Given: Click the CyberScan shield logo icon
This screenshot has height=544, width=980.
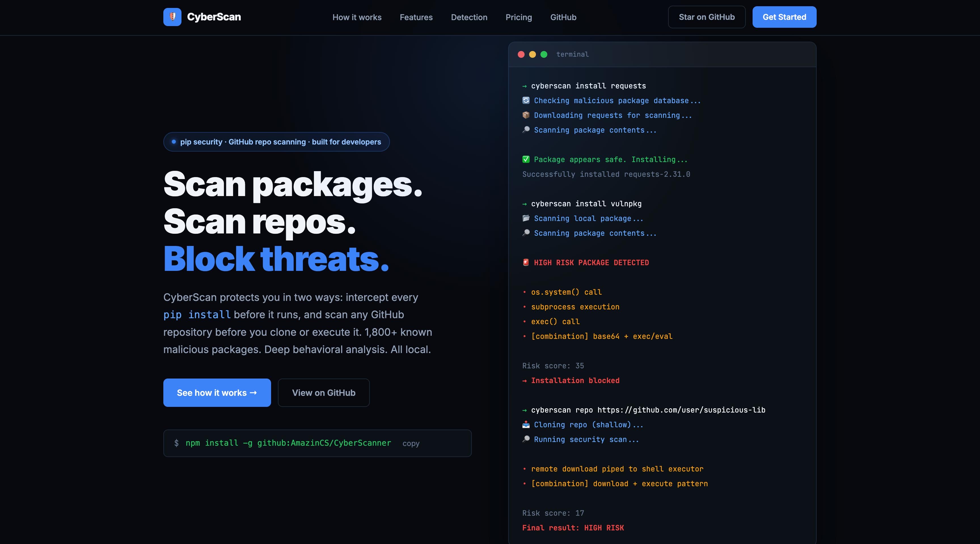Looking at the screenshot, I should pyautogui.click(x=172, y=17).
